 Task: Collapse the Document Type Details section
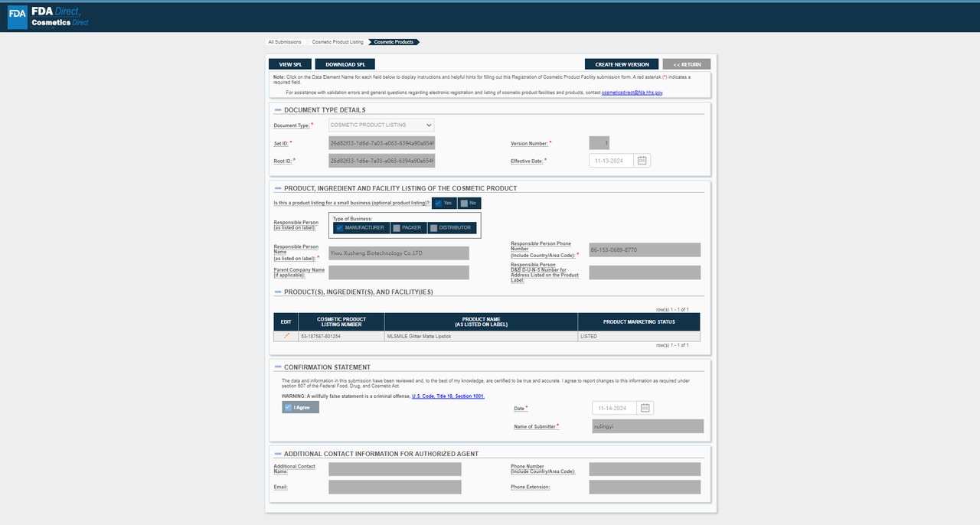point(278,110)
